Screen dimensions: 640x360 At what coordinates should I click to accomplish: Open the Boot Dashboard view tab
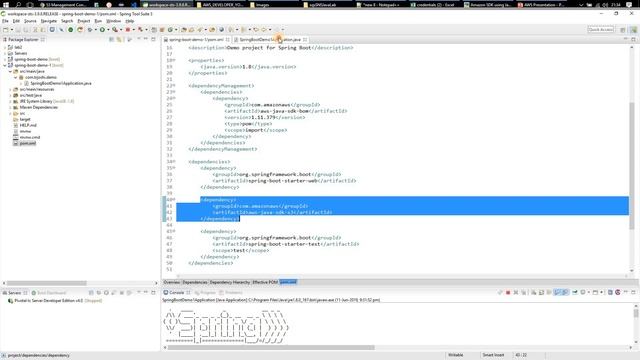pos(49,293)
